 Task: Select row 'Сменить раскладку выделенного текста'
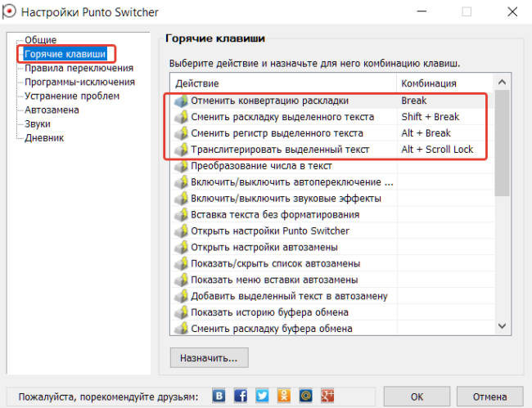[332, 117]
